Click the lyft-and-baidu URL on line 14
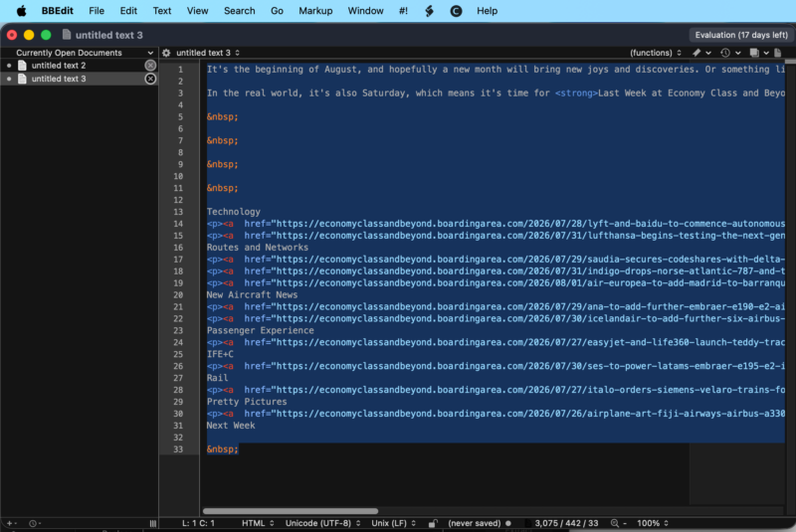The width and height of the screenshot is (796, 532). point(530,224)
